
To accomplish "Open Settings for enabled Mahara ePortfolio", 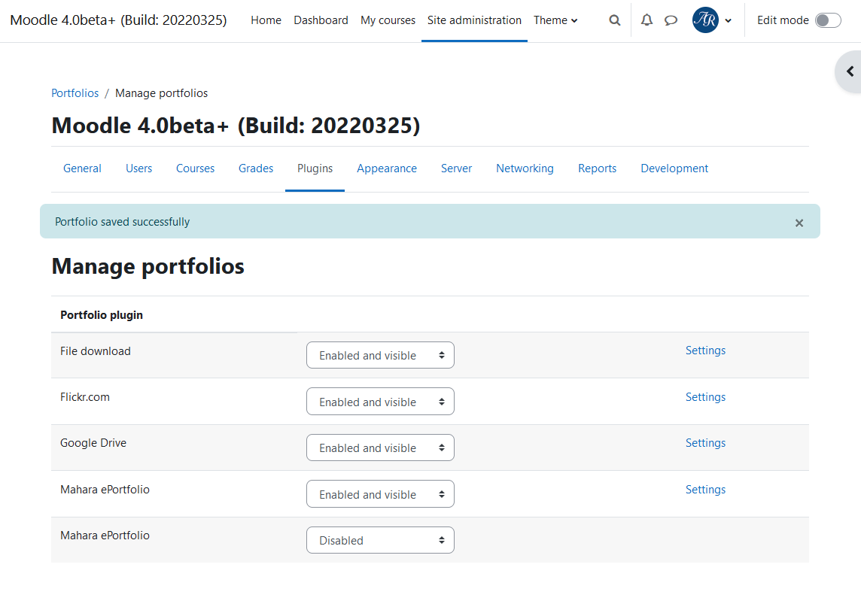I will click(705, 490).
